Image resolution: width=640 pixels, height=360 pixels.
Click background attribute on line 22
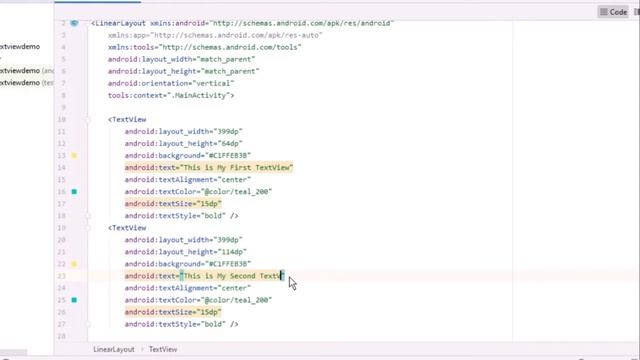click(188, 264)
